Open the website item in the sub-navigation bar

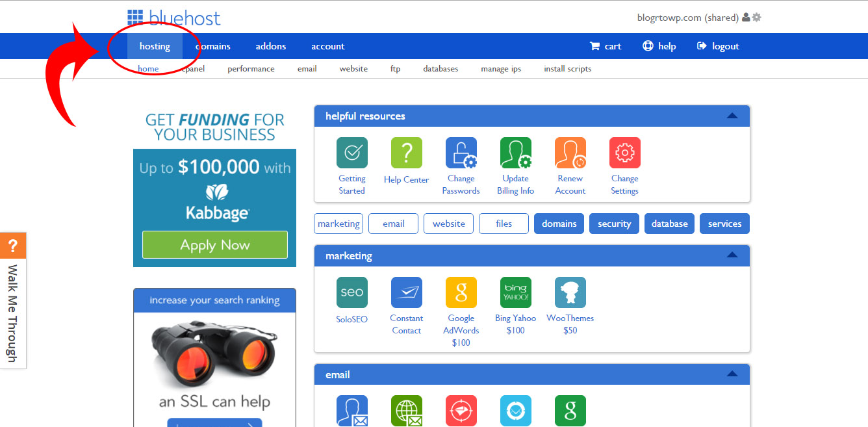point(353,69)
